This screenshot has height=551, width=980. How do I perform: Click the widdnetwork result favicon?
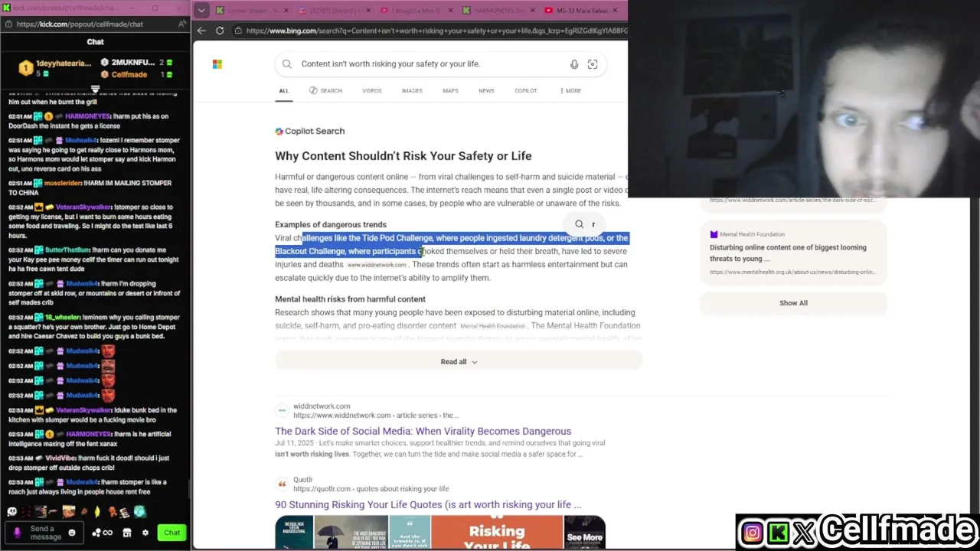pos(282,411)
